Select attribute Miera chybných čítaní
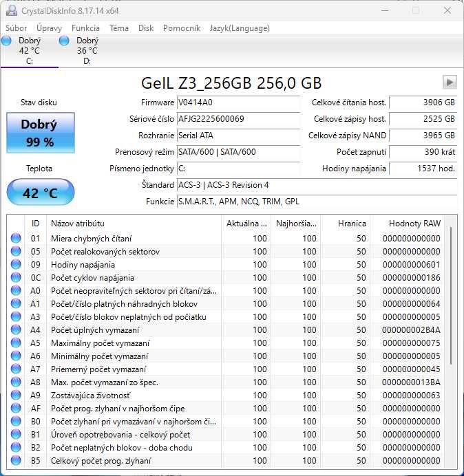This screenshot has width=464, height=476. pyautogui.click(x=91, y=239)
